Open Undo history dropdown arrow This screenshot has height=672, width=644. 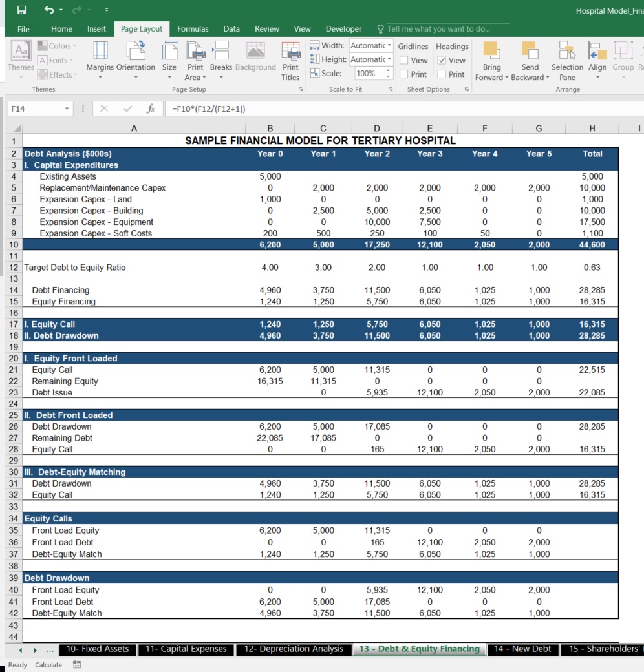click(61, 10)
